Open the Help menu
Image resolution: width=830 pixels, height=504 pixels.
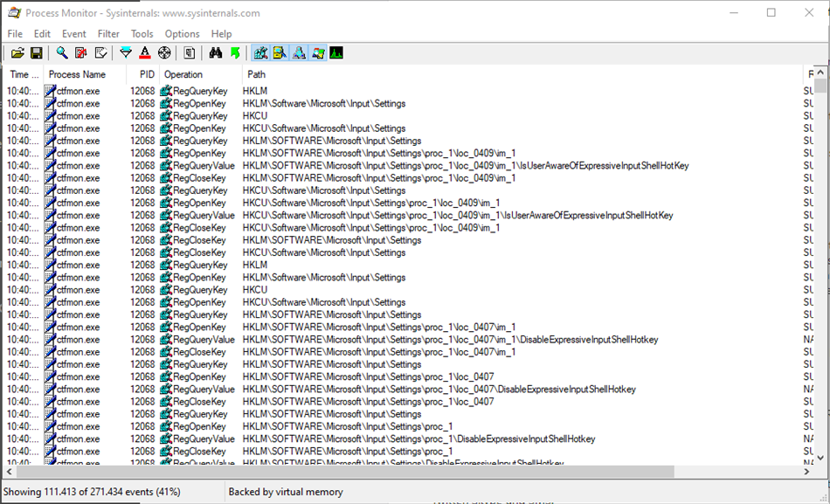click(221, 34)
